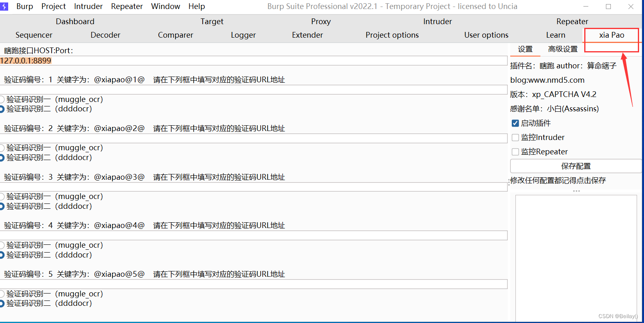
Task: Enable the 监控Repeater checkbox
Action: [515, 152]
